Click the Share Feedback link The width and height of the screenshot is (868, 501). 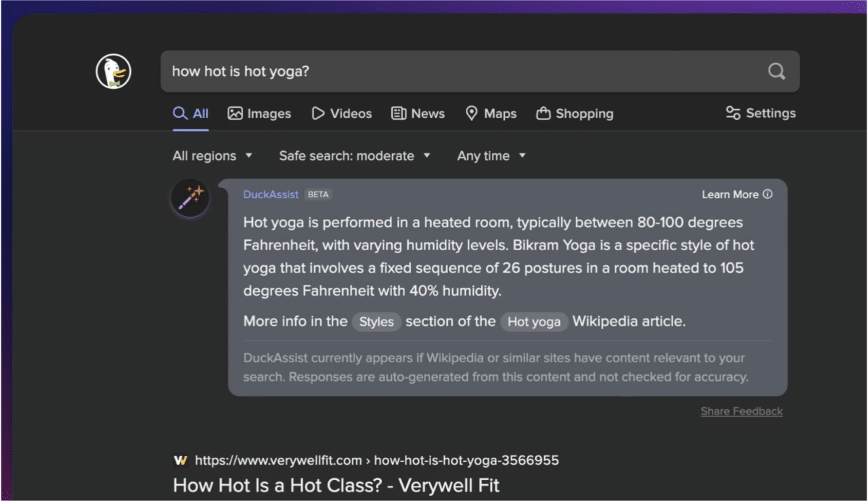click(741, 411)
